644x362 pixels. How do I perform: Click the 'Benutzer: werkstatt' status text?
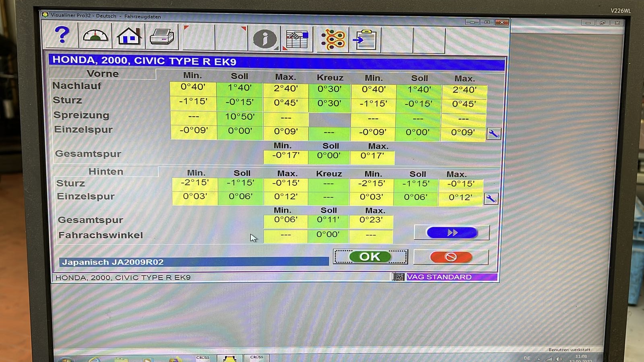pos(569,350)
